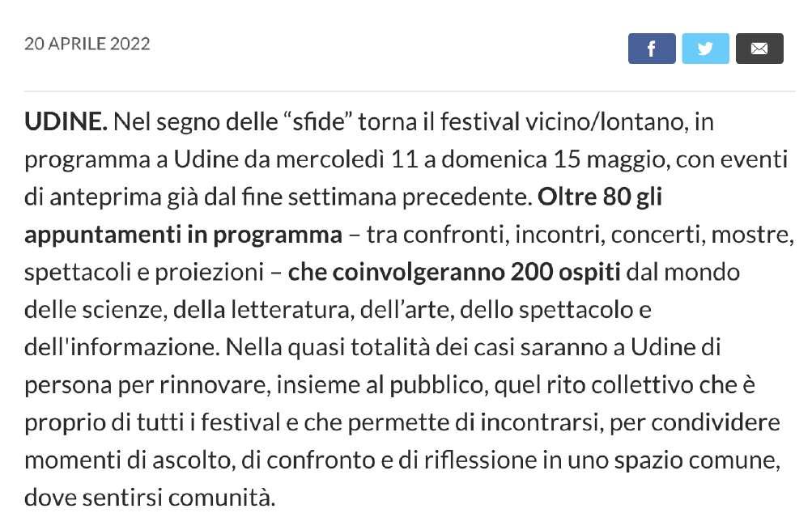Click the words "dove sentirsi comunità."
The width and height of the screenshot is (812, 530).
(150, 498)
